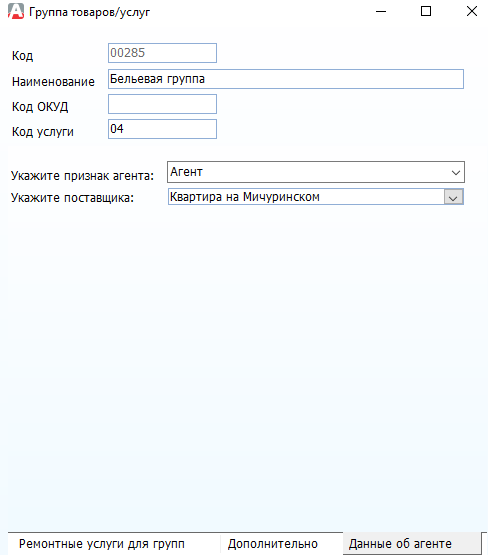The height and width of the screenshot is (555, 488).
Task: Open the Дополнительно tab
Action: click(x=273, y=544)
